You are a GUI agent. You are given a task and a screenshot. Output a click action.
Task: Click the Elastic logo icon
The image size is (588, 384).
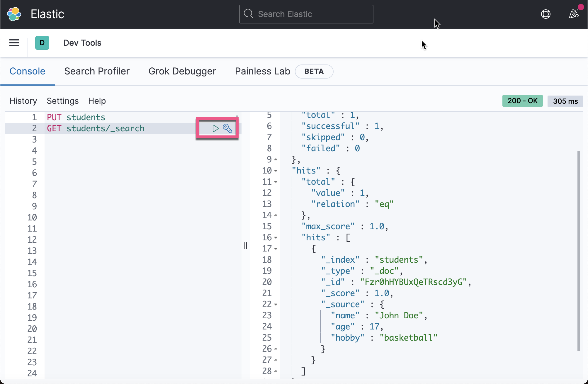point(14,14)
